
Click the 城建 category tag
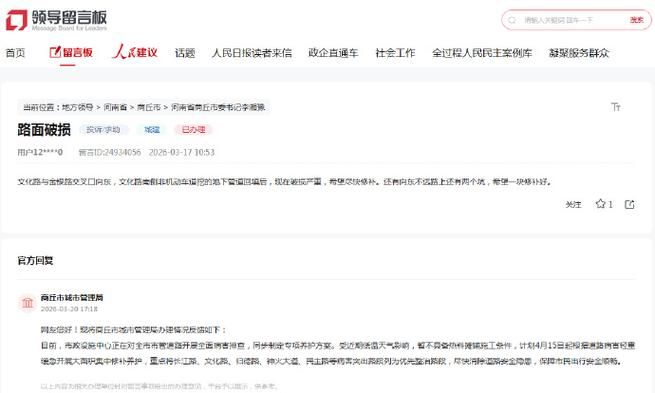point(152,130)
